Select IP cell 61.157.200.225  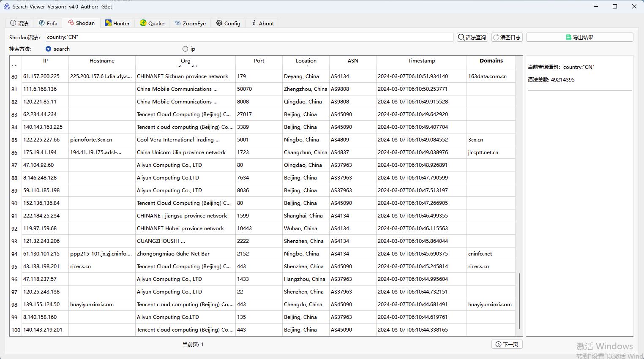[x=45, y=76]
